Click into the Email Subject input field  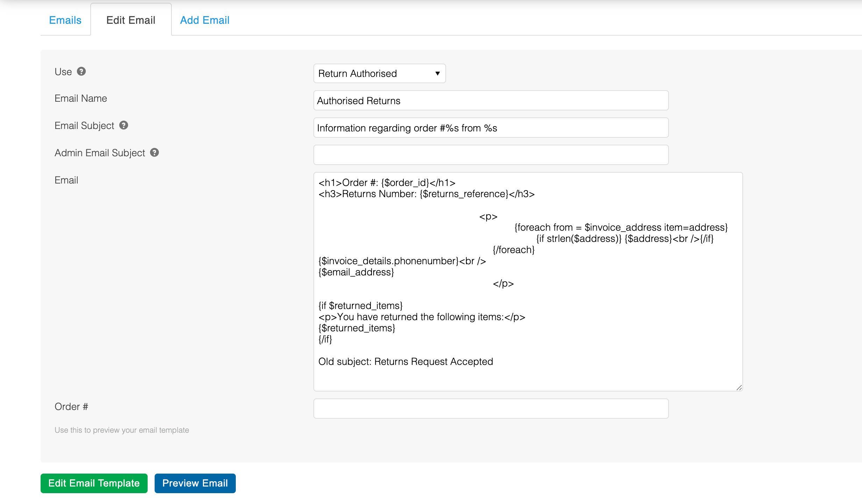click(490, 128)
